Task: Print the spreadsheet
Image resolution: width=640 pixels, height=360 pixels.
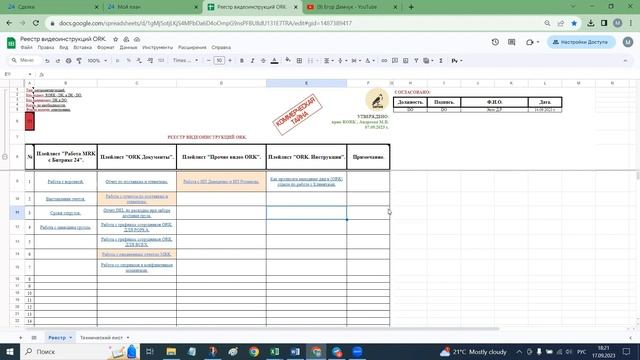Action: click(x=68, y=60)
